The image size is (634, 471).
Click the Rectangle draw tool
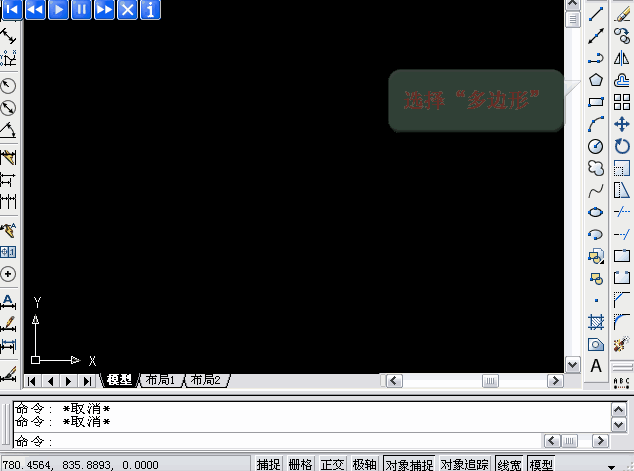[596, 102]
